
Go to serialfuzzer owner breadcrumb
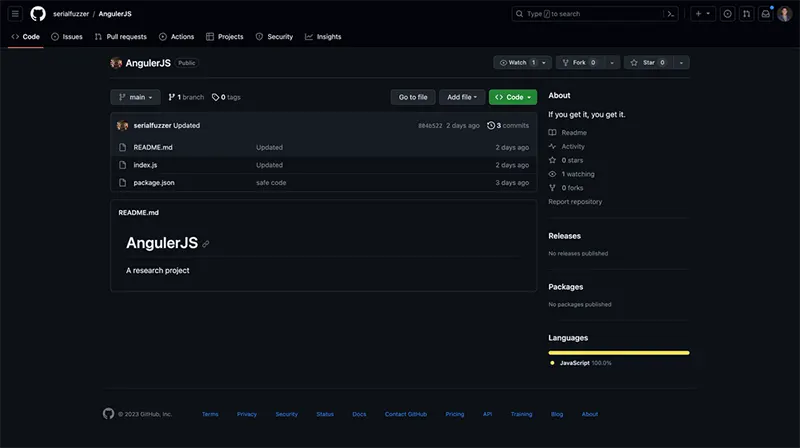[x=71, y=14]
